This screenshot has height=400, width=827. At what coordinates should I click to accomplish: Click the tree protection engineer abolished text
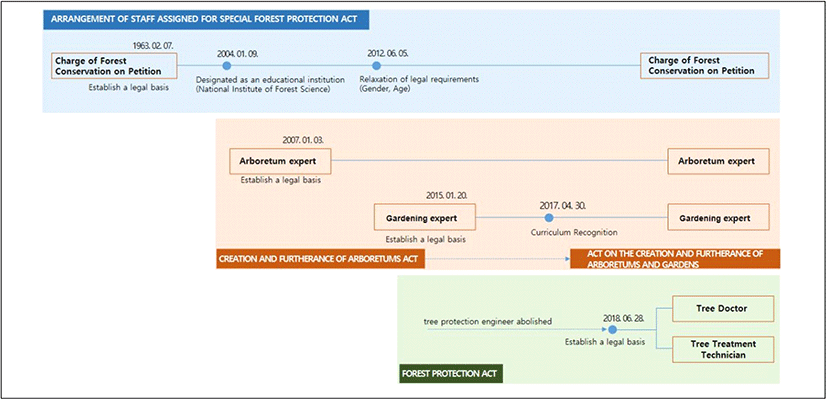coord(488,321)
